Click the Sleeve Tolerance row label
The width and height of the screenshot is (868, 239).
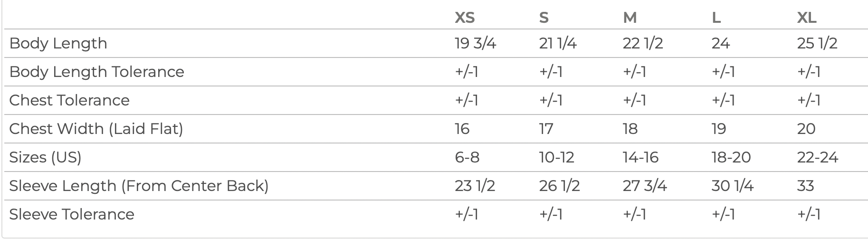(71, 214)
